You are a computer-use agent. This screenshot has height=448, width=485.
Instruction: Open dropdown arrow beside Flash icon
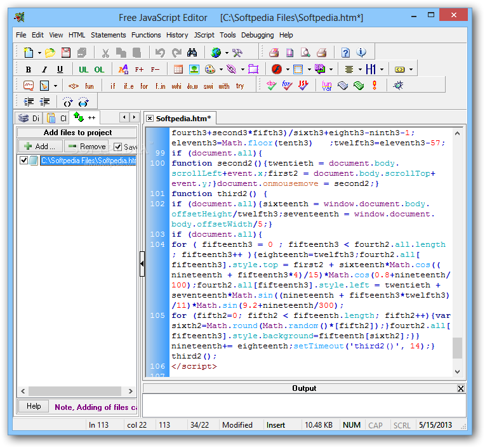[288, 70]
